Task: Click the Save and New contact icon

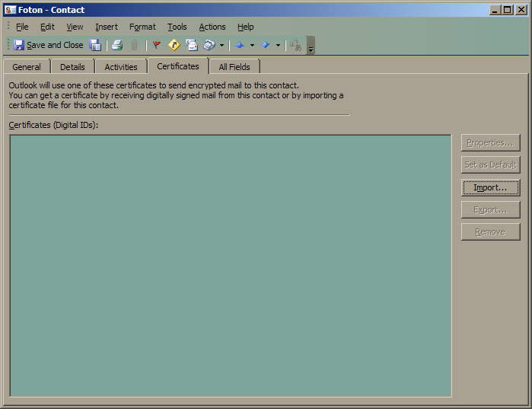Action: coord(96,45)
